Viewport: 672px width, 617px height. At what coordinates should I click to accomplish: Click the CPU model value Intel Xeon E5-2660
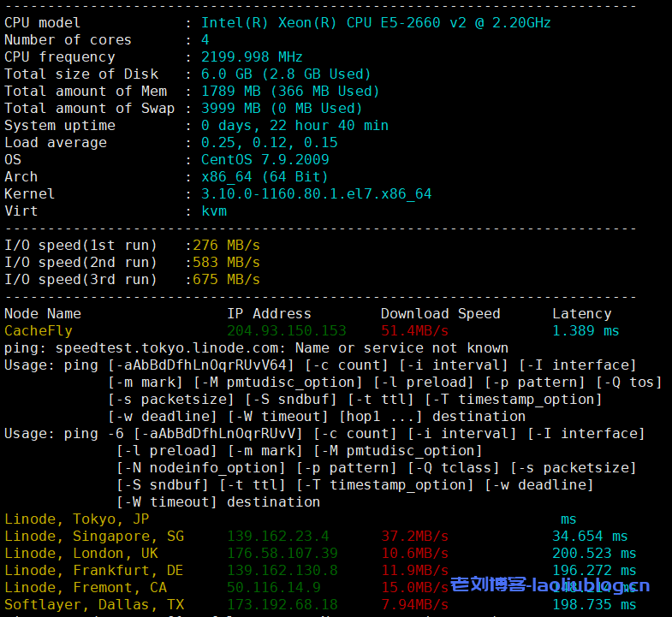[x=376, y=23]
